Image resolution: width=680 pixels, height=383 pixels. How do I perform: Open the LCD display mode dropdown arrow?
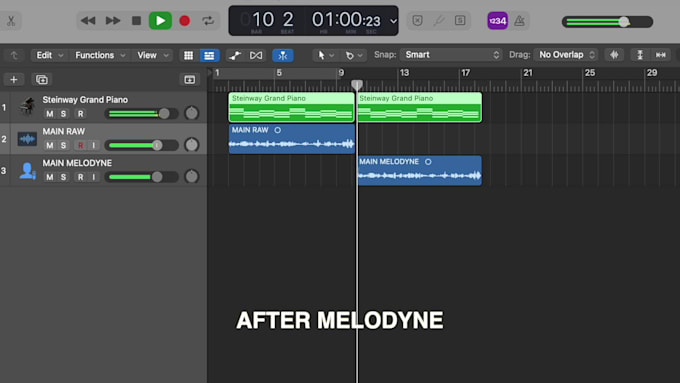[x=393, y=21]
